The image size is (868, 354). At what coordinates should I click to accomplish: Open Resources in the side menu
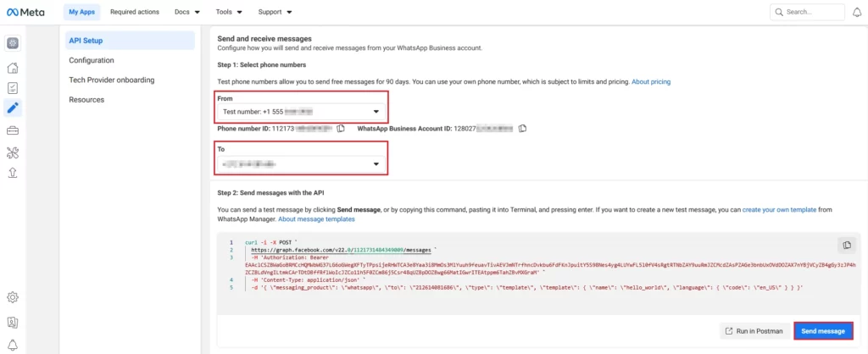86,100
